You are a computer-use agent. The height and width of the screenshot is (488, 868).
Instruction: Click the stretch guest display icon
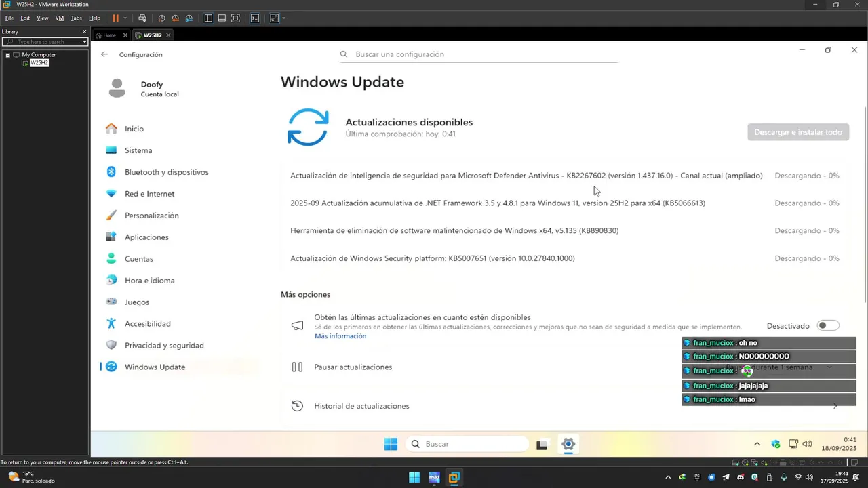[x=274, y=18]
